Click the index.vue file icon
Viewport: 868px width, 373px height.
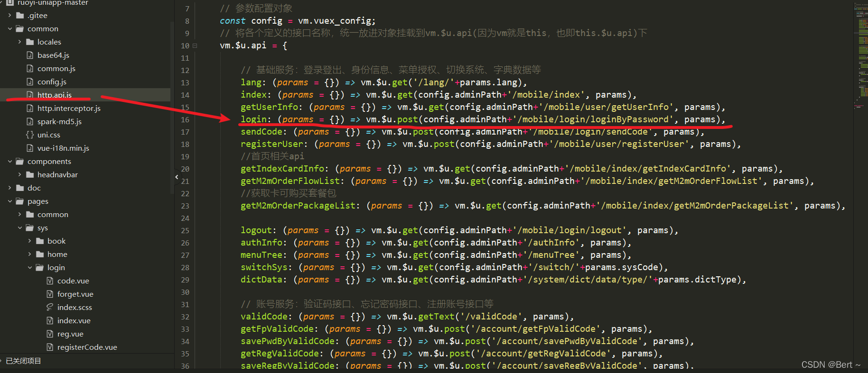[x=50, y=321]
